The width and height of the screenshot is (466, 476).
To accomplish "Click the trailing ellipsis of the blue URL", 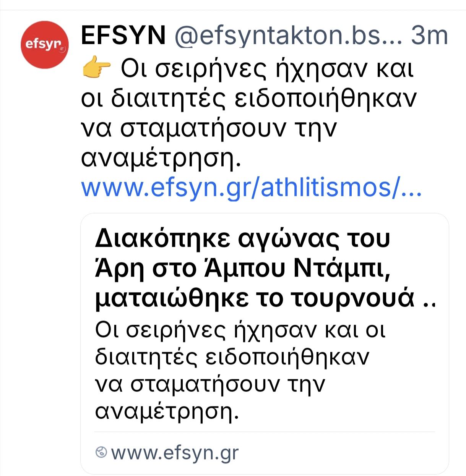I will 412,188.
